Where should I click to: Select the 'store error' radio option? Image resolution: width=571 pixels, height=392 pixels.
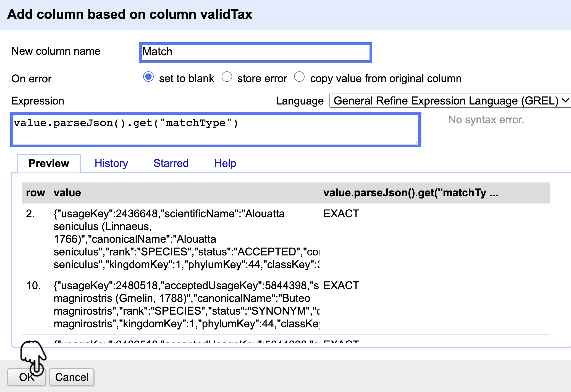click(227, 77)
